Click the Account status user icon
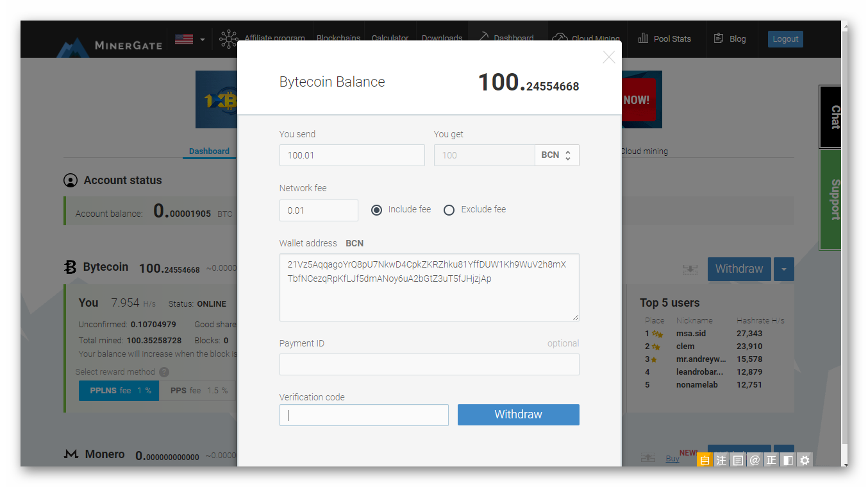Viewport: 868px width, 487px height. [x=71, y=180]
